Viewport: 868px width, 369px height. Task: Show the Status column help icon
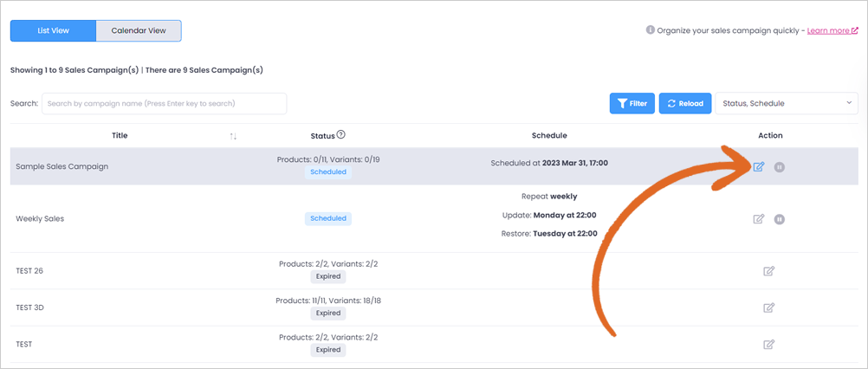tap(341, 134)
